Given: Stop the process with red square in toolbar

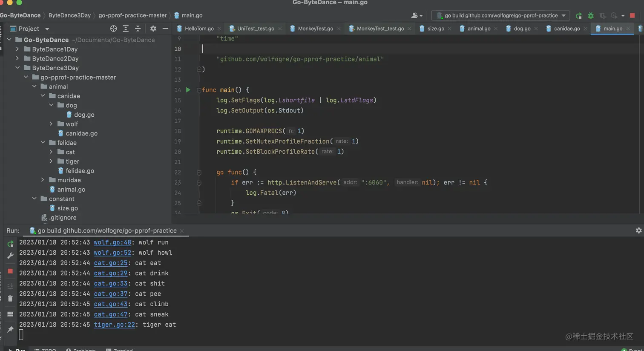Looking at the screenshot, I should click(632, 16).
